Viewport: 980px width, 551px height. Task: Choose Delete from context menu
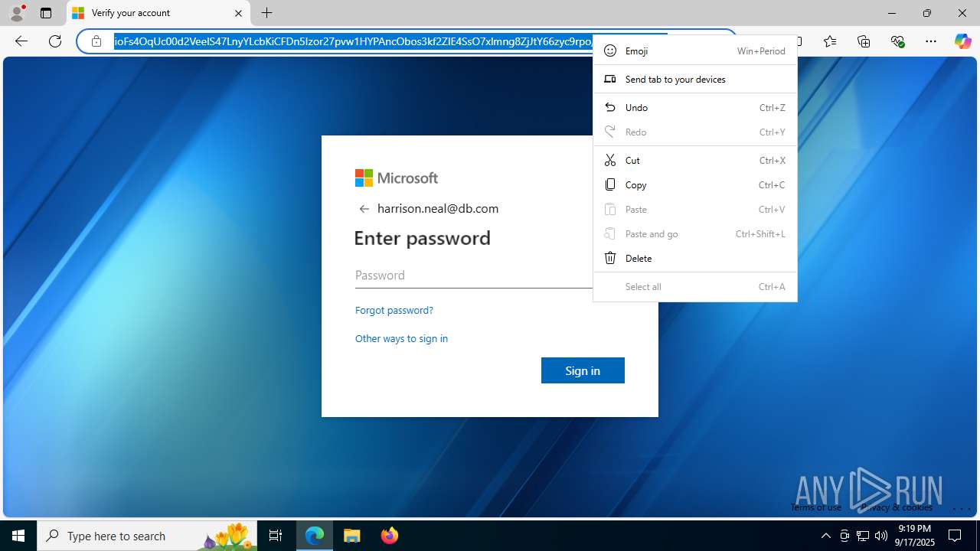point(695,258)
